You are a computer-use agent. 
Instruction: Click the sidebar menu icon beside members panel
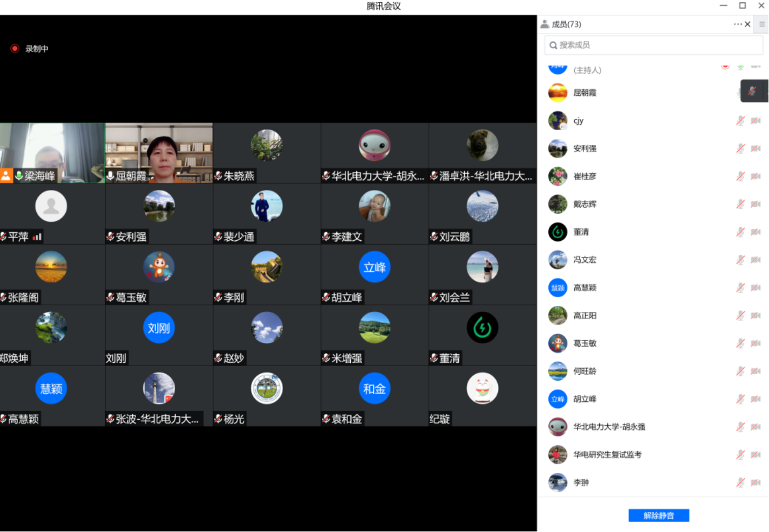coord(762,24)
